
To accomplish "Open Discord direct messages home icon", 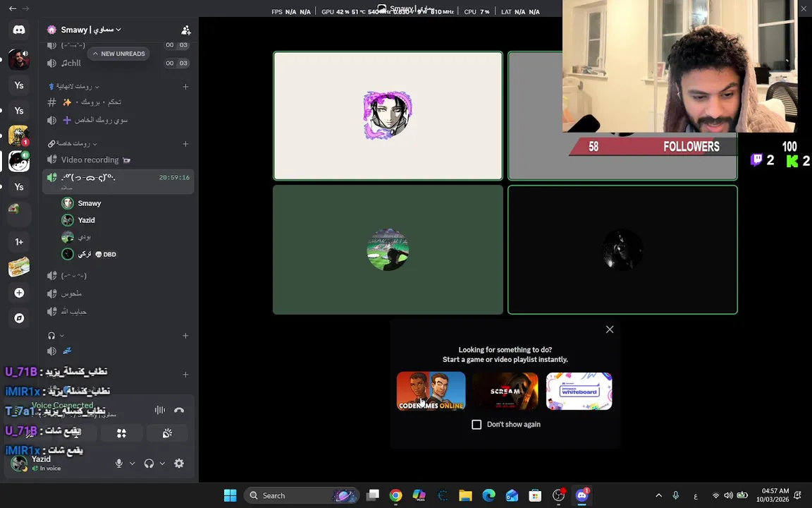I will tap(18, 30).
